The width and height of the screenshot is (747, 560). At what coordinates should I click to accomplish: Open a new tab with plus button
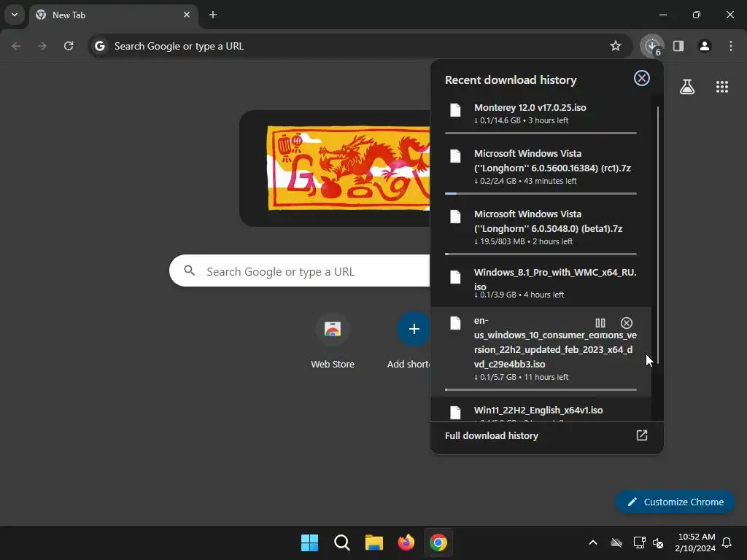click(x=213, y=15)
